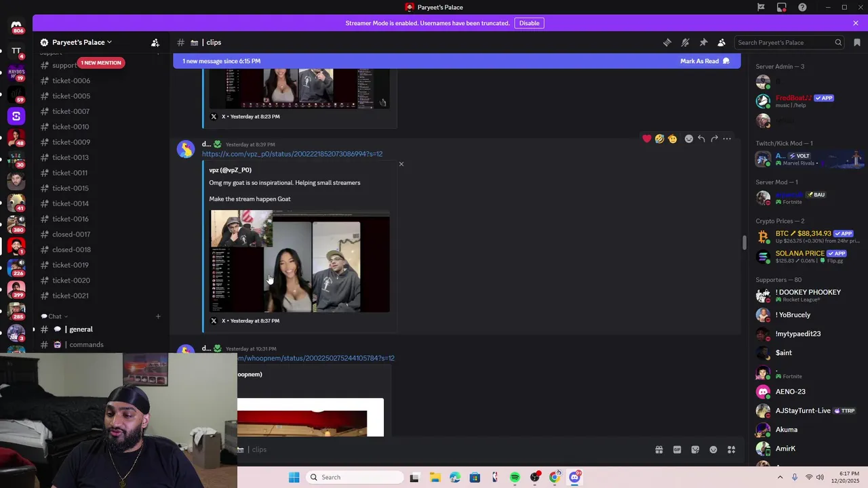868x488 pixels.
Task: Open the GIF picker
Action: pyautogui.click(x=677, y=450)
